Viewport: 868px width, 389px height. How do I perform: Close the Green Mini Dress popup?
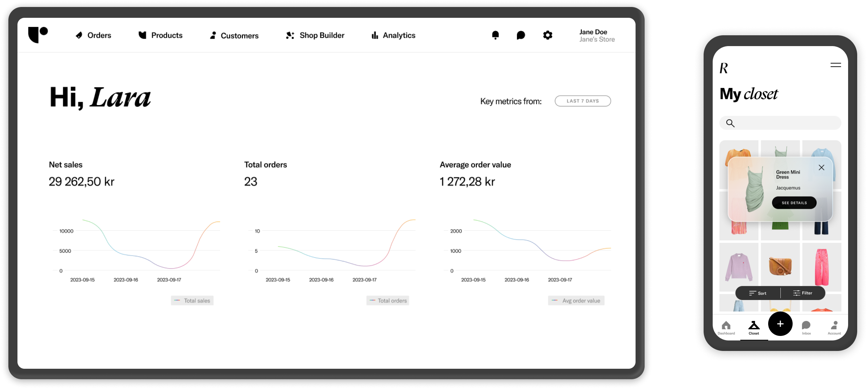pyautogui.click(x=822, y=168)
